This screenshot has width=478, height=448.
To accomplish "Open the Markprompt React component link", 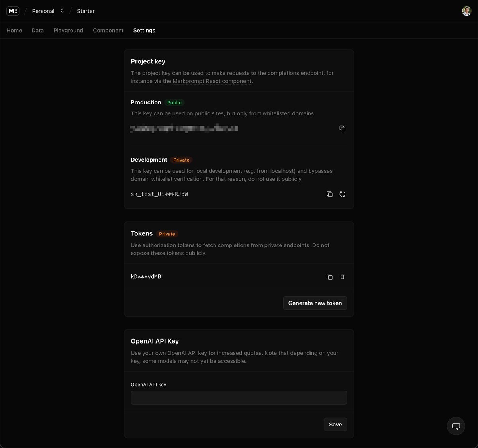I will (212, 81).
